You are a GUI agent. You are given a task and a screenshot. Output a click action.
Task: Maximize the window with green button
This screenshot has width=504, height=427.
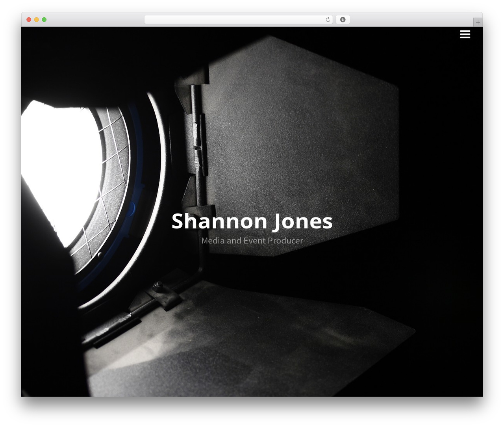click(44, 20)
